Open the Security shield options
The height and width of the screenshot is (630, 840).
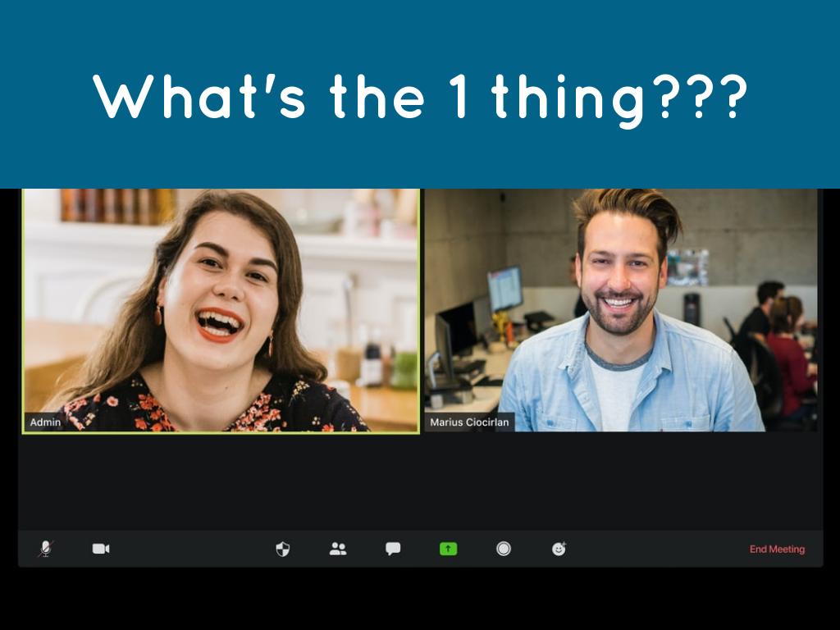(283, 549)
